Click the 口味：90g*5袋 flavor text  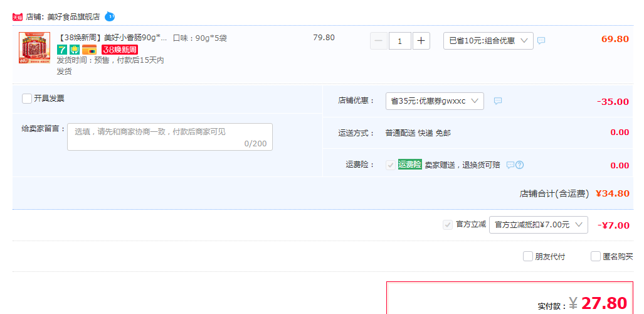tap(200, 38)
